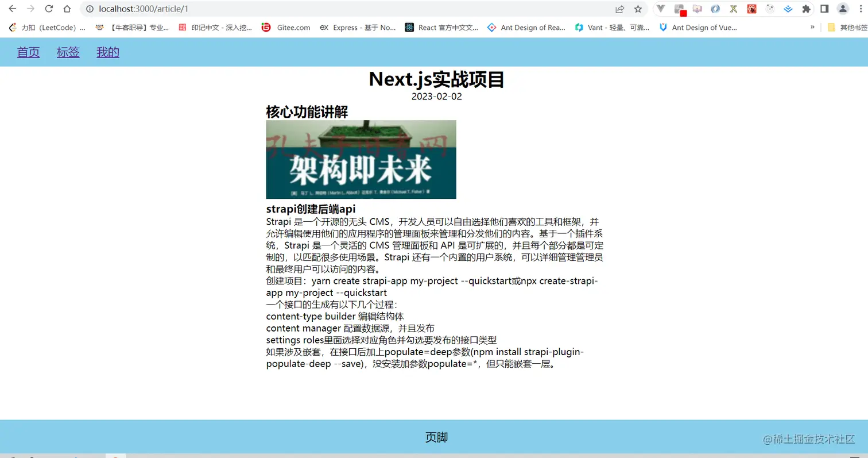
Task: Click the line content manager 配置数据源
Action: pos(350,328)
